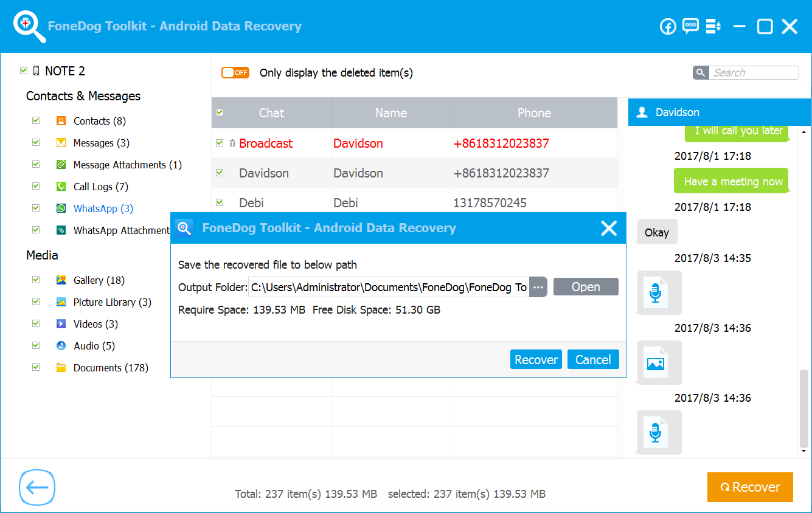
Task: Close the recovery dialog with X
Action: click(x=609, y=228)
